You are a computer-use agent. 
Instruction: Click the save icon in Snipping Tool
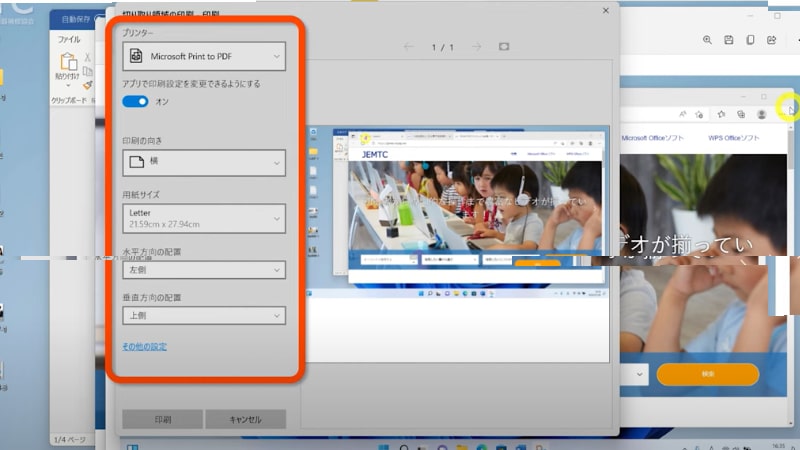(729, 40)
